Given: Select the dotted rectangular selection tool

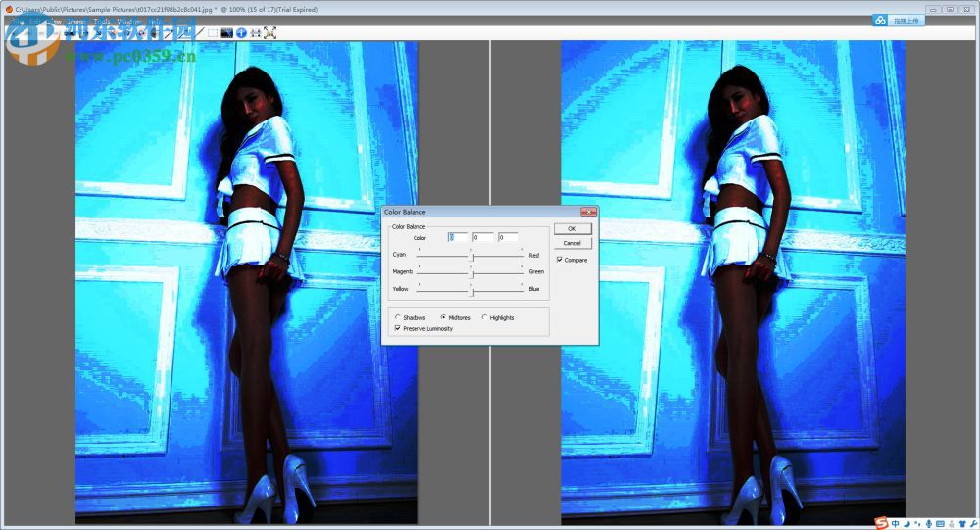Looking at the screenshot, I should click(x=213, y=32).
